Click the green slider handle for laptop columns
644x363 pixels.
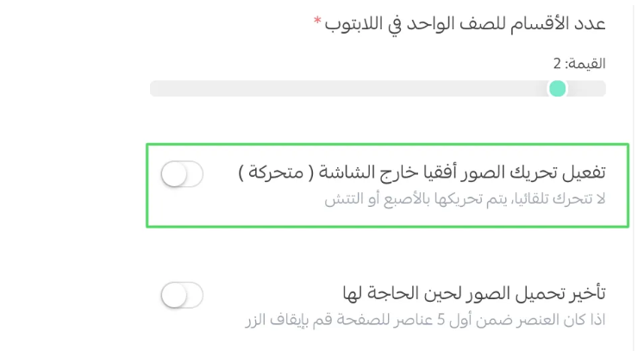click(558, 88)
